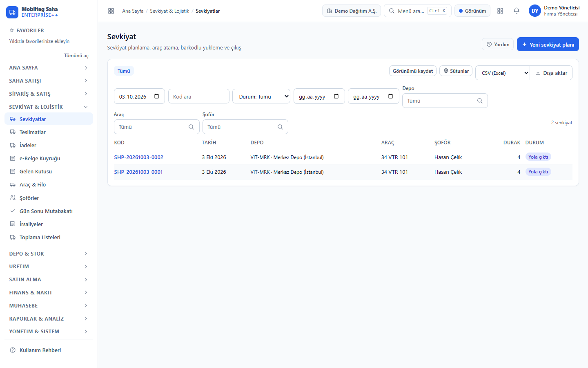The image size is (588, 368).
Task: Click search icon in Depo field
Action: 480,101
